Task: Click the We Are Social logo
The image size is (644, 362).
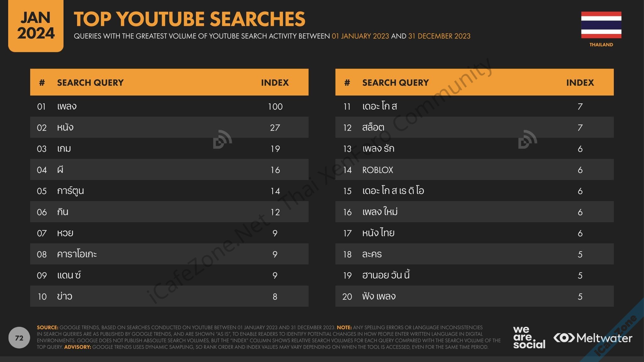Action: [529, 338]
